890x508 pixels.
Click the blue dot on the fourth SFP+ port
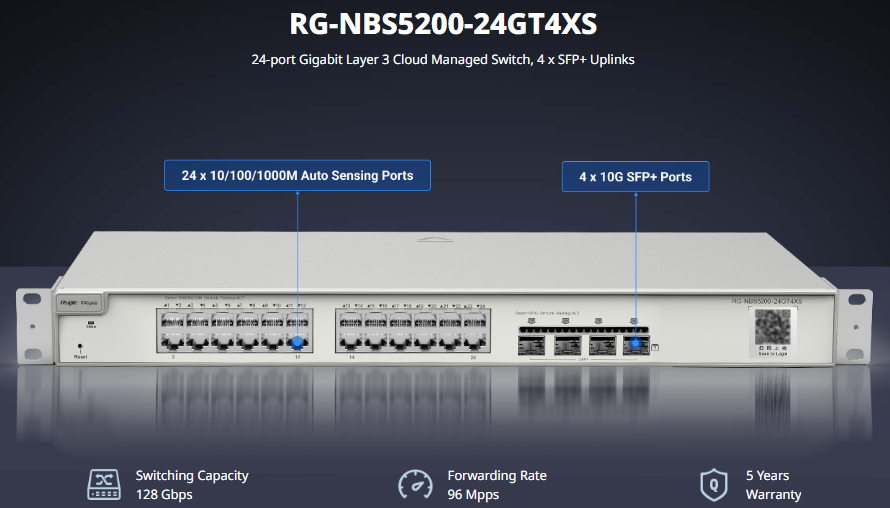click(x=636, y=343)
